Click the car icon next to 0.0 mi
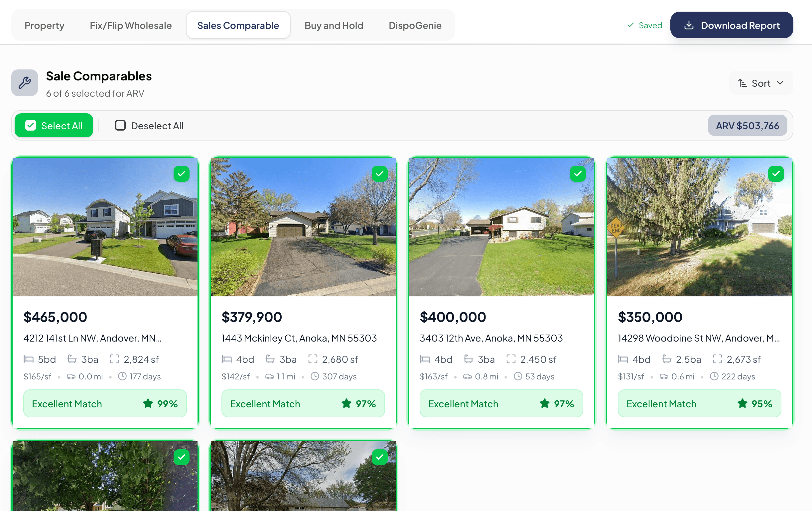Viewport: 812px width, 511px height. point(71,376)
